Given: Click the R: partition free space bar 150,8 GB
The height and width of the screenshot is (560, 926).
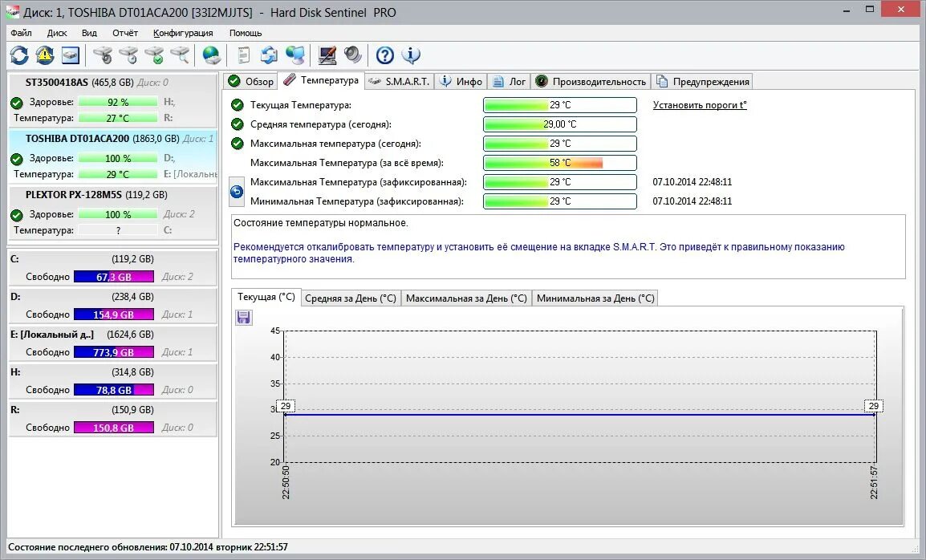Looking at the screenshot, I should click(114, 428).
